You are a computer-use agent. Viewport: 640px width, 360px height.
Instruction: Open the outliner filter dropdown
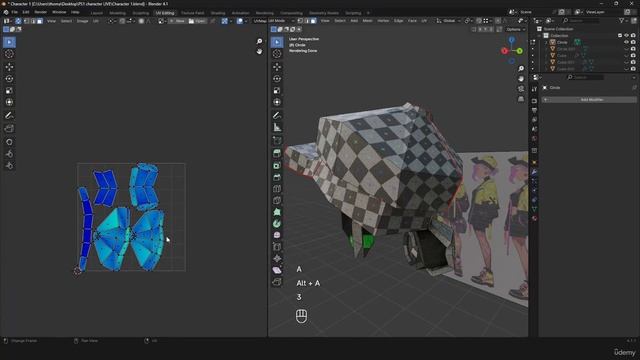[623, 21]
